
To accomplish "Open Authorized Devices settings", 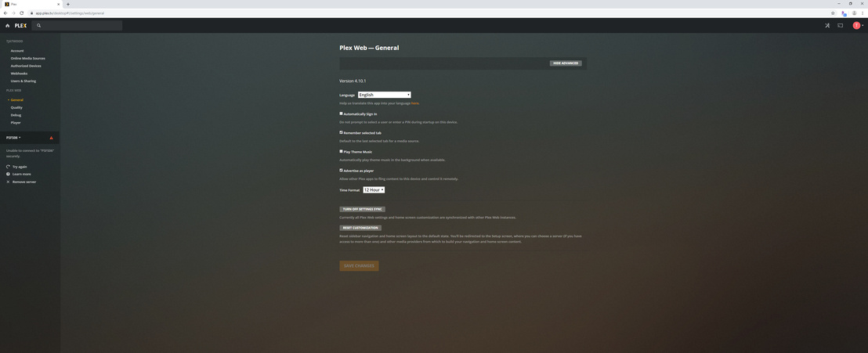I will (26, 66).
